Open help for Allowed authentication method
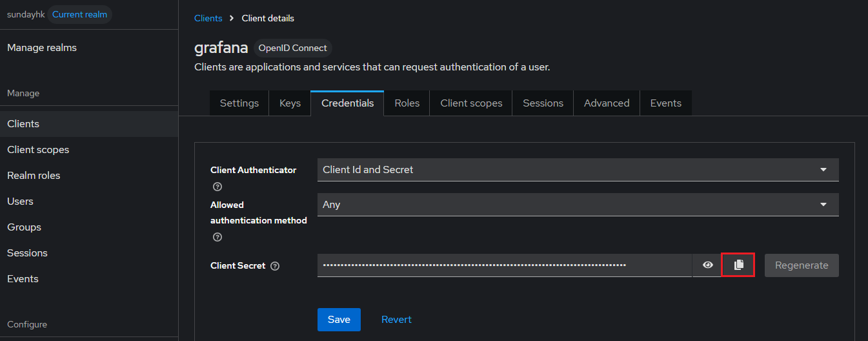Image resolution: width=868 pixels, height=341 pixels. click(x=217, y=237)
